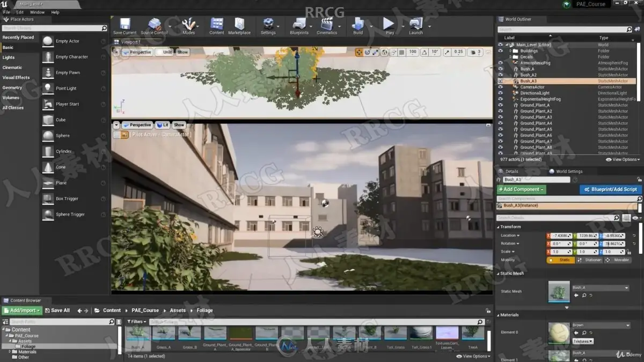Open the Window menu
The image size is (644, 362).
37,12
